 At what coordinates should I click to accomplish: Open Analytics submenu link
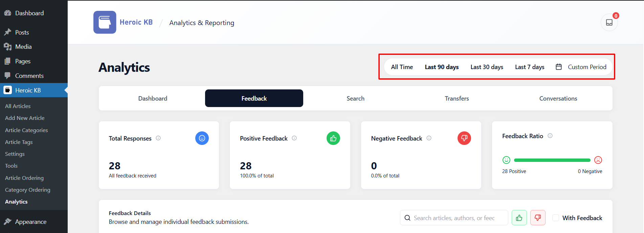point(16,202)
